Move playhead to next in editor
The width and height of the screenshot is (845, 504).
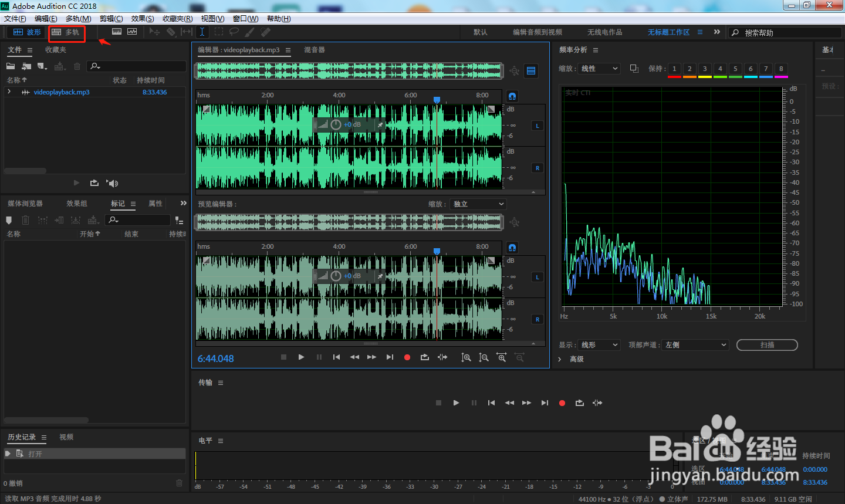point(390,357)
